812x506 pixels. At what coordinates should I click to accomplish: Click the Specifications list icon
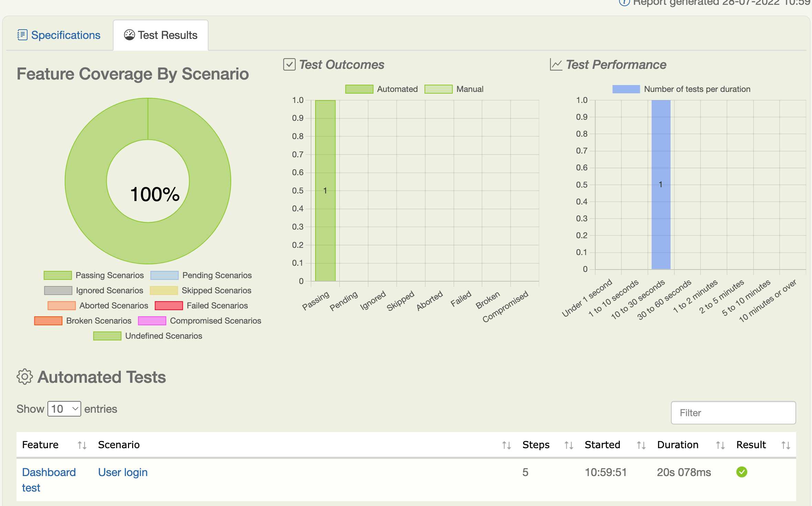[x=22, y=35]
